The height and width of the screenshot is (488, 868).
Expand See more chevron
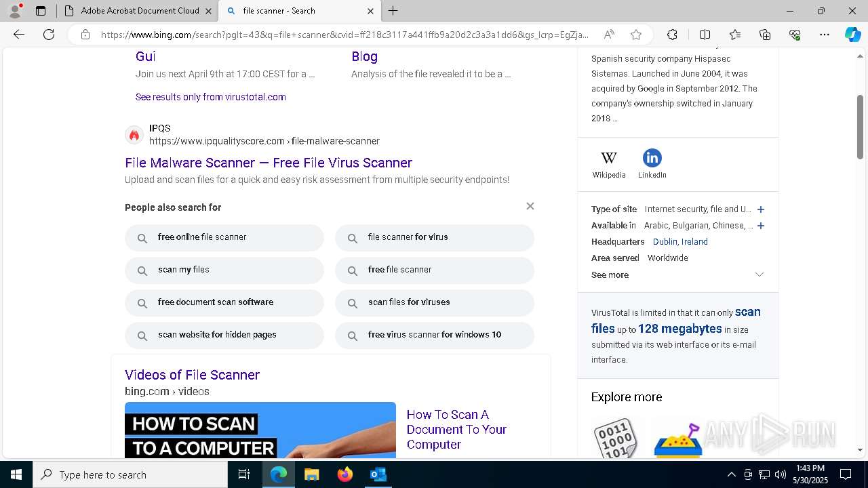759,274
